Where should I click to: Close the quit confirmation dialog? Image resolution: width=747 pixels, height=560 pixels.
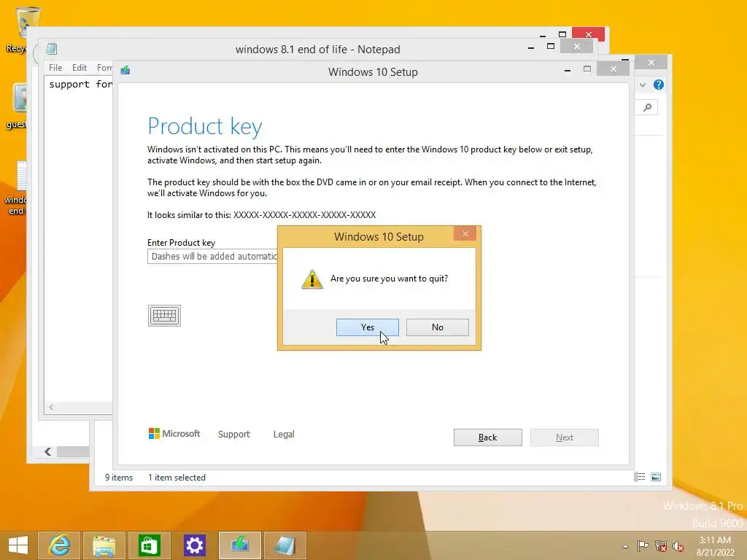[465, 233]
